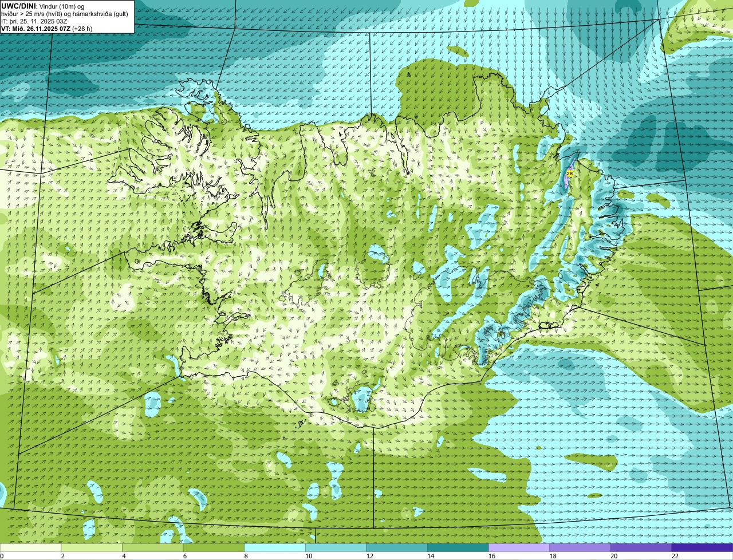Select the olive green 6–8 m/s legend swatch
This screenshot has height=560, width=733.
(214, 547)
